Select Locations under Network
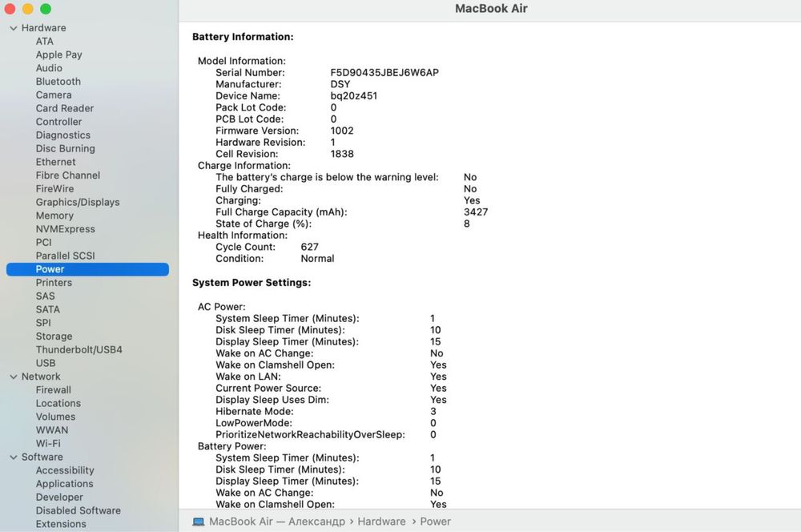This screenshot has height=532, width=801. [58, 403]
